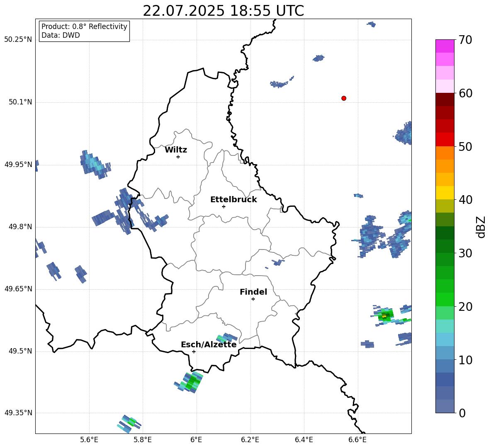
Task: Click the 5.8°E longitude label
Action: click(143, 440)
